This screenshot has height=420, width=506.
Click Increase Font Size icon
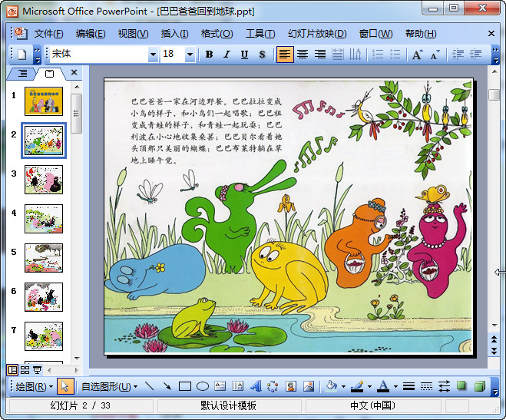tap(417, 55)
